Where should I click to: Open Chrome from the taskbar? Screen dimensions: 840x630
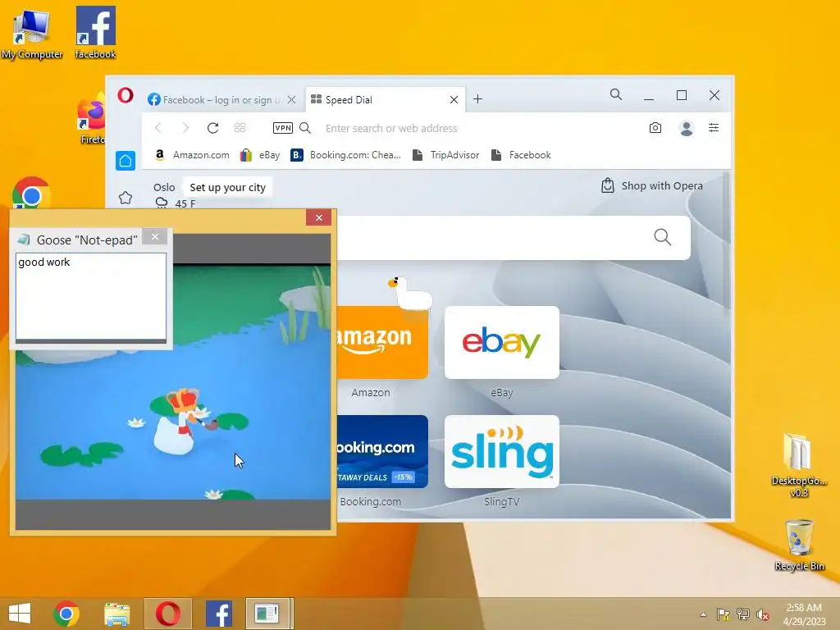[x=66, y=614]
